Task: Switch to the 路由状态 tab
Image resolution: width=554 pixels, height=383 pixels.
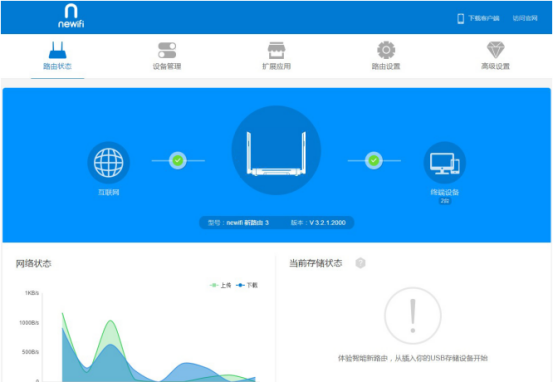Action: click(x=58, y=66)
